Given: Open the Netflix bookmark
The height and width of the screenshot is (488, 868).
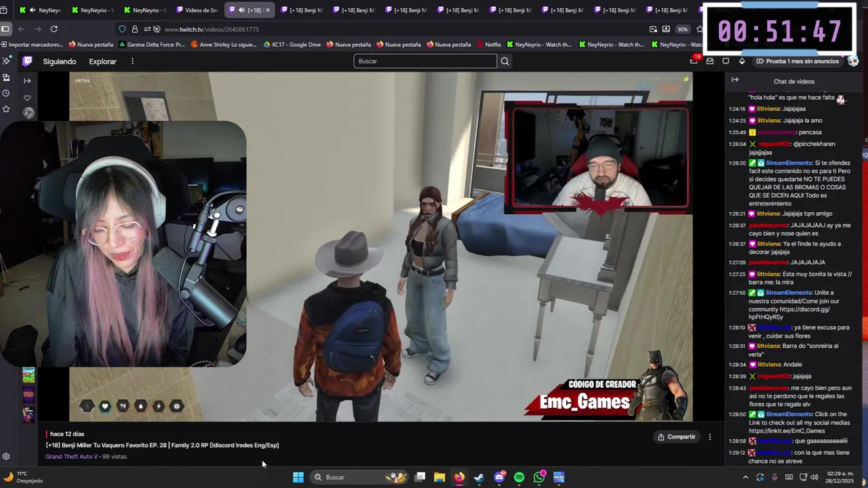Looking at the screenshot, I should [489, 45].
